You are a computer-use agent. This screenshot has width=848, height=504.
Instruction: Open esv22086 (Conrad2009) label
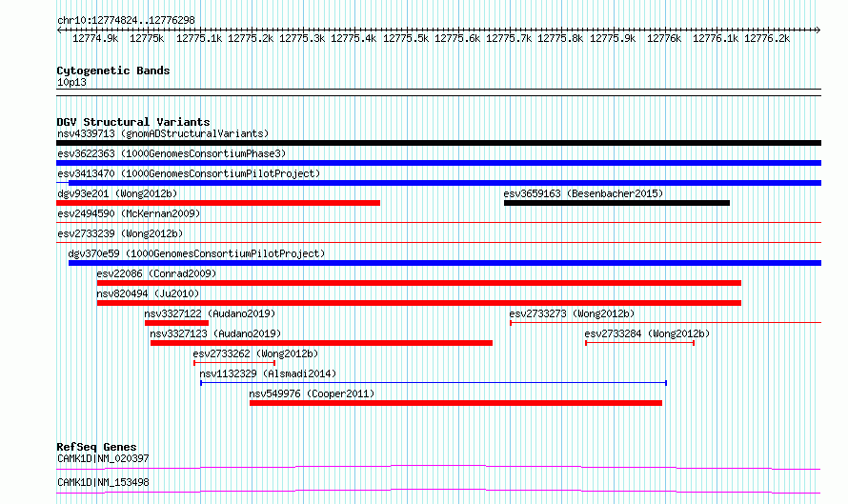(x=156, y=273)
